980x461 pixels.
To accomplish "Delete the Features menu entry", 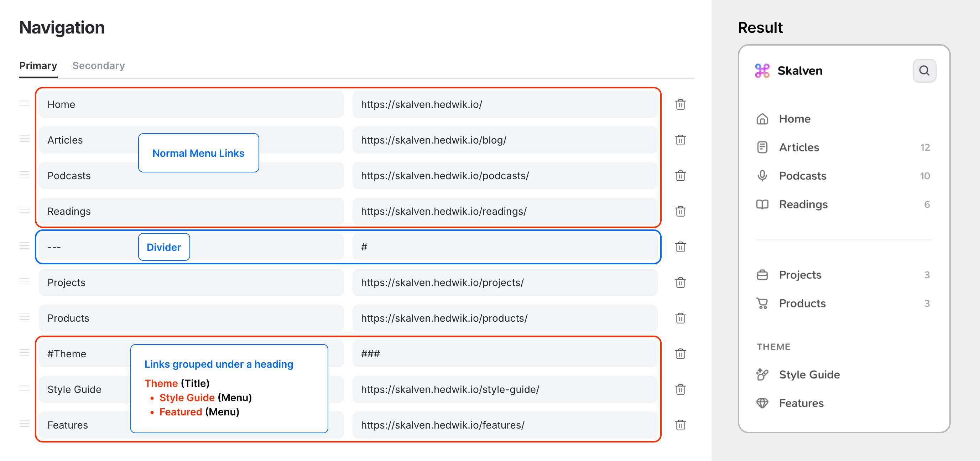I will pyautogui.click(x=680, y=425).
